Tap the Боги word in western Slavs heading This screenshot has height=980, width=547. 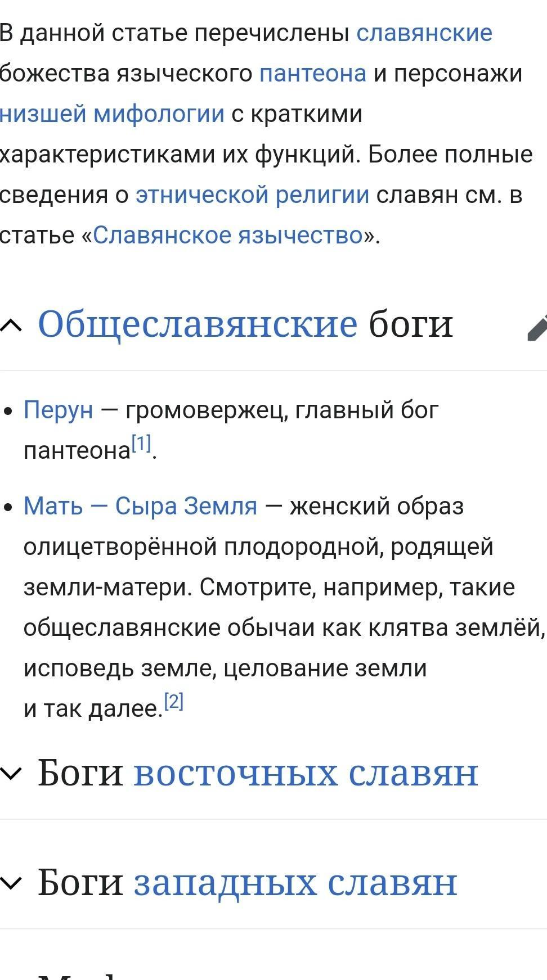pos(80,883)
